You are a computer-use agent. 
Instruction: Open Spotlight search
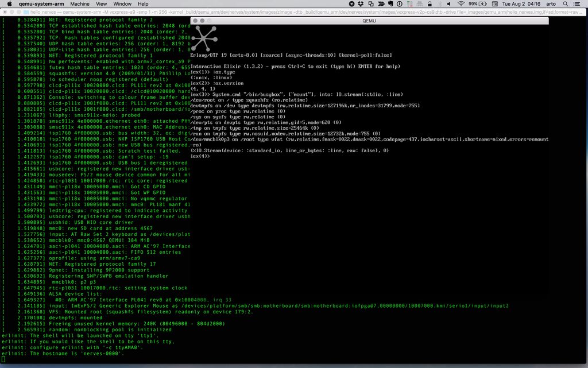pyautogui.click(x=565, y=4)
